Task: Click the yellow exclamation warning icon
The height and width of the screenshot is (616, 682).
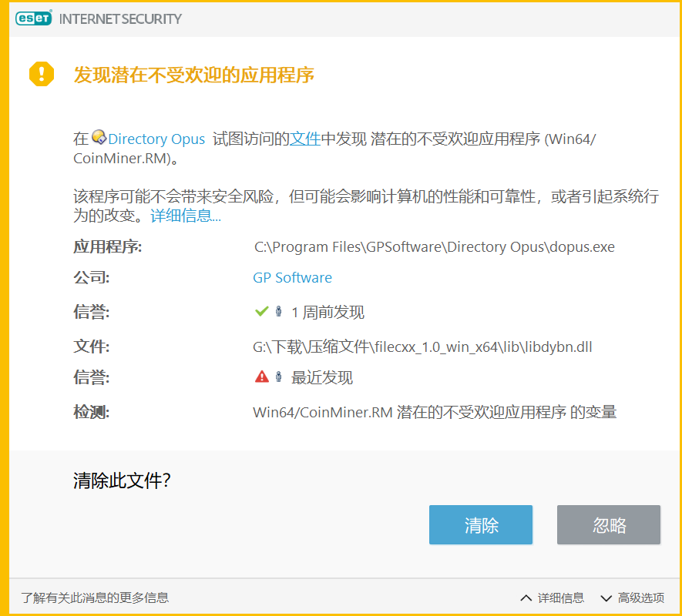Action: 42,74
